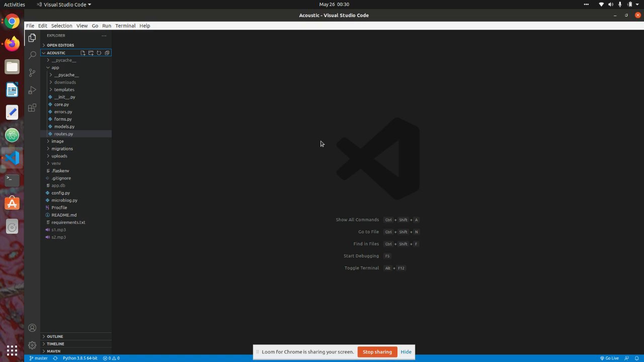Launch Firefox from the dock
Viewport: 644px width, 362px height.
point(12,44)
